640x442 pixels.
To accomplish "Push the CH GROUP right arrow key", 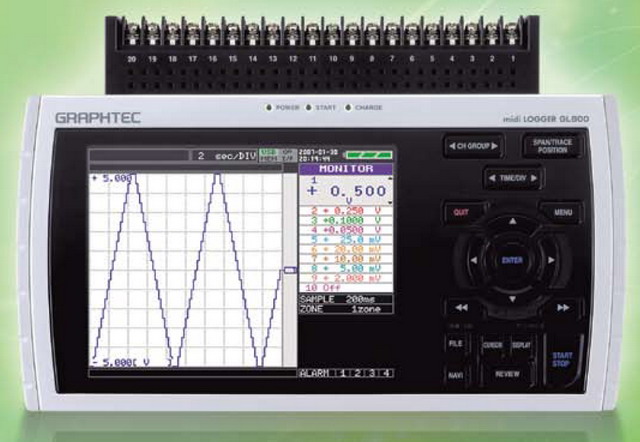I will point(494,146).
